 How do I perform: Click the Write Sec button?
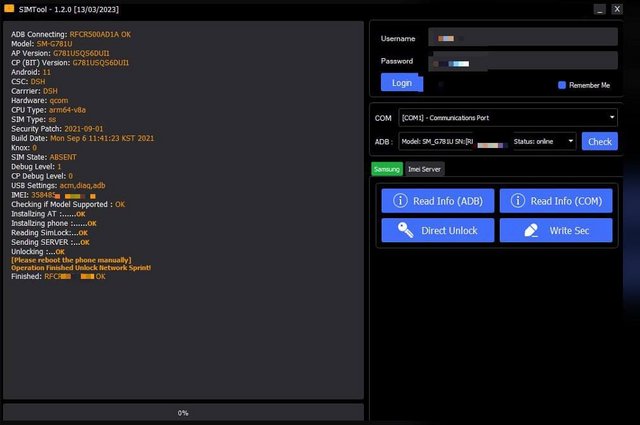coord(556,230)
